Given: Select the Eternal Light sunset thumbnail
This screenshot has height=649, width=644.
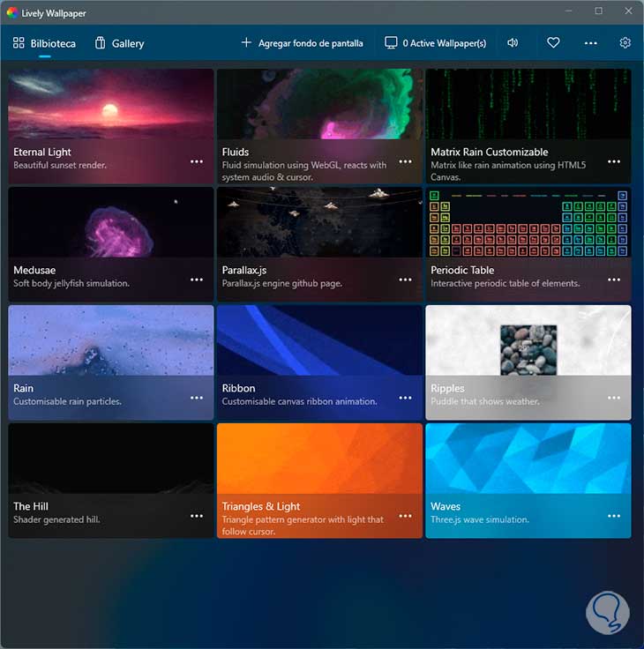Looking at the screenshot, I should coord(111,104).
